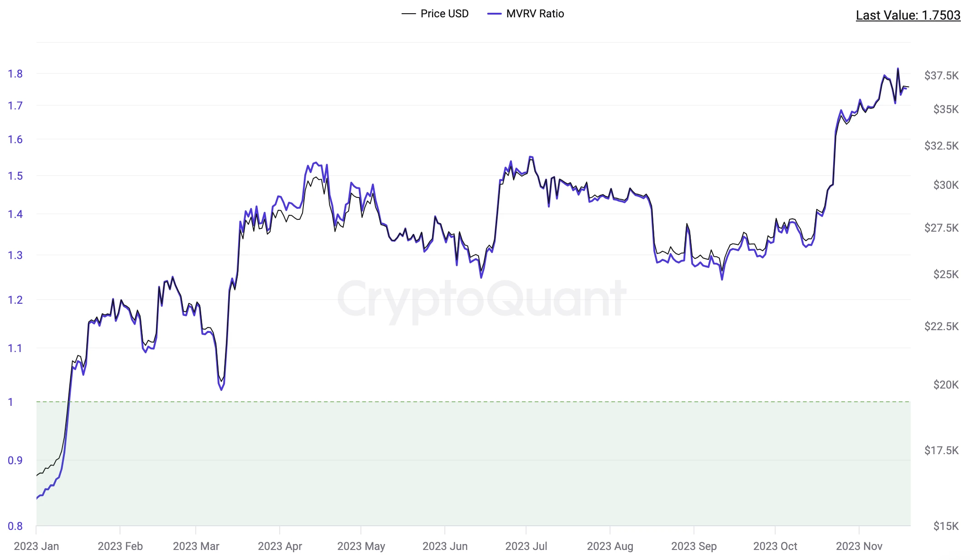
Task: Click the 2023 Aug axis tick label
Action: pyautogui.click(x=610, y=546)
